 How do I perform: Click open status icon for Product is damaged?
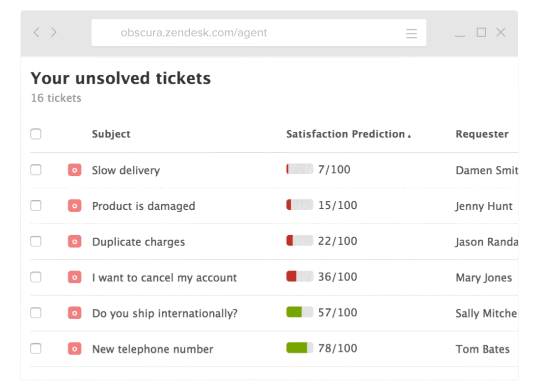coord(74,206)
